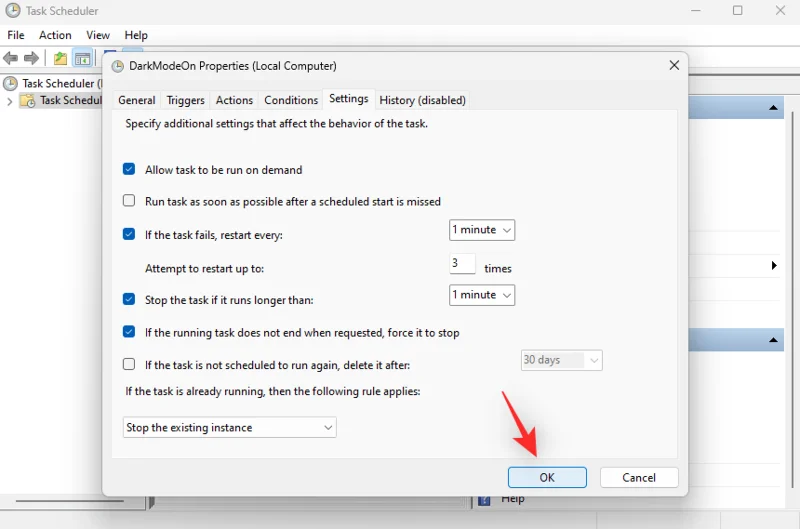Collapse the lower Actions pane section arrow

pos(773,340)
